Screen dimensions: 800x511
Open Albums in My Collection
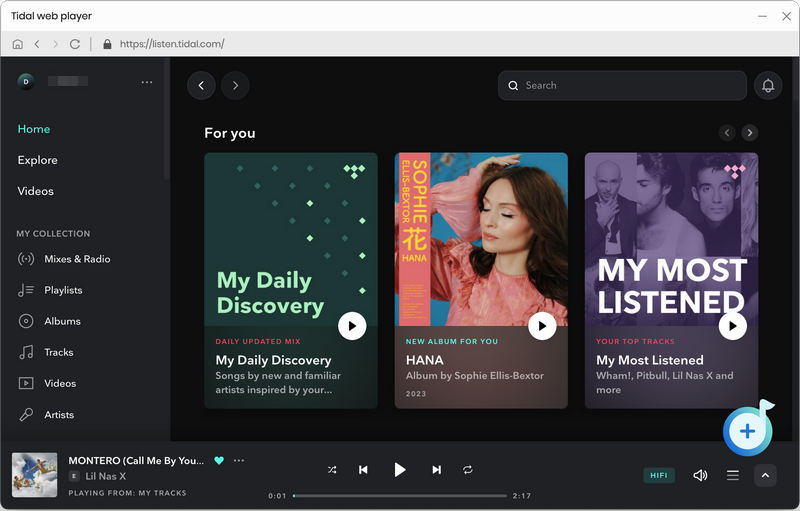(x=62, y=321)
